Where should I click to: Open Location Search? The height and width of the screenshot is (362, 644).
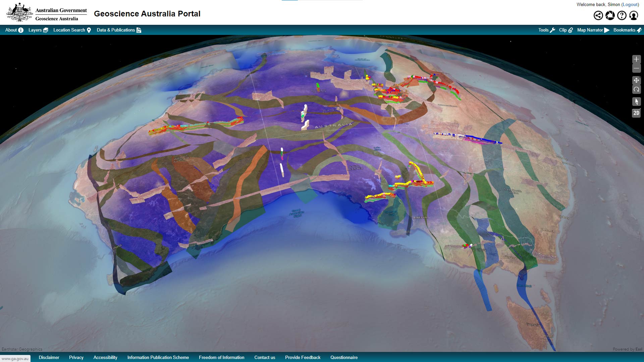point(72,30)
